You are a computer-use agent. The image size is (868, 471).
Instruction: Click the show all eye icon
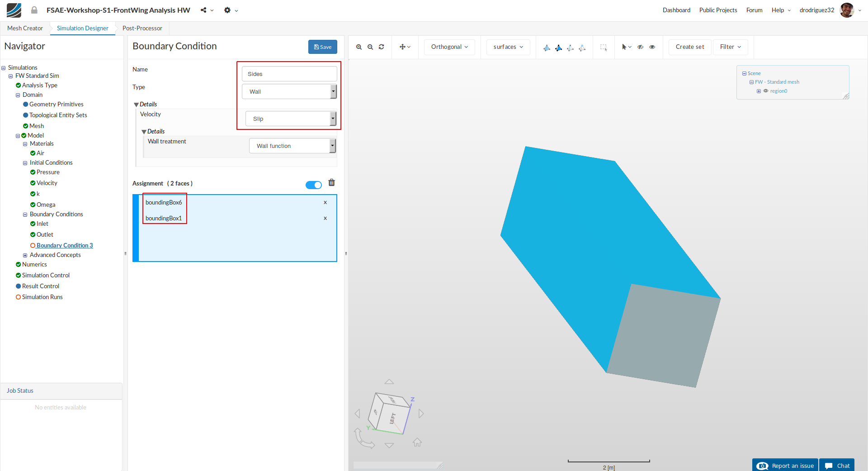[x=652, y=47]
